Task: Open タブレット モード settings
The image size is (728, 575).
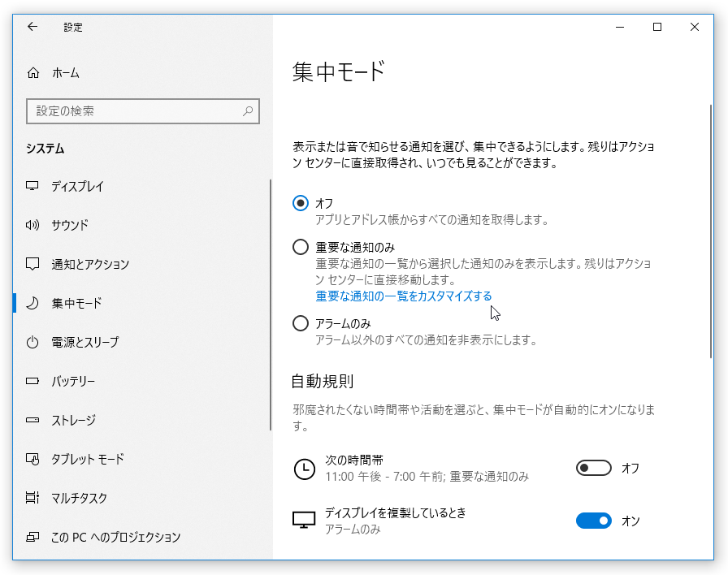Action: pos(141,459)
